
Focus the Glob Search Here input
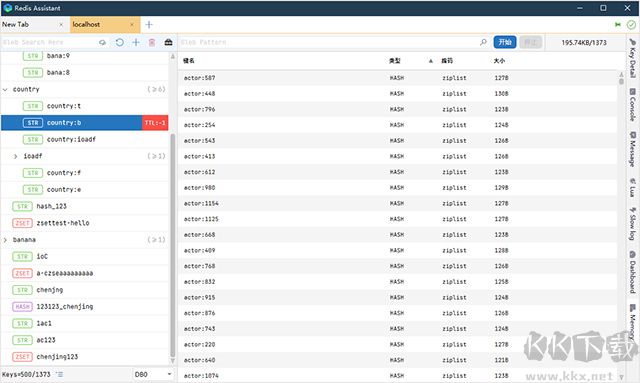[50, 42]
